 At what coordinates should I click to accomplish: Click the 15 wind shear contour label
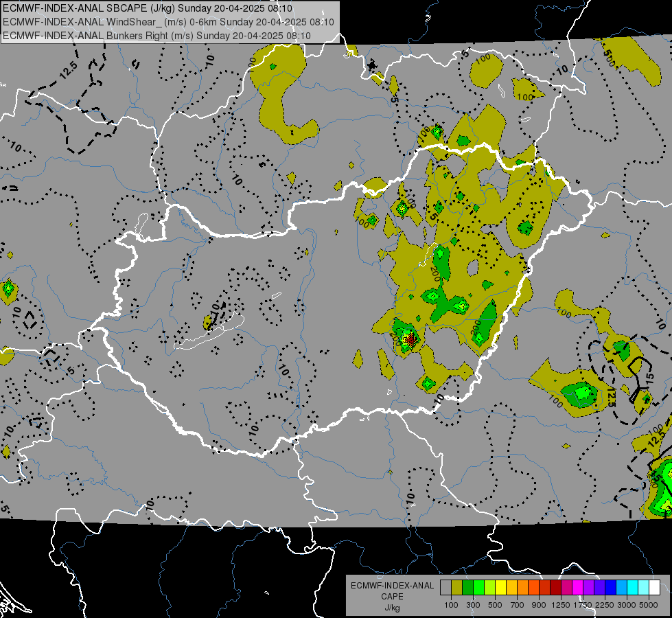click(x=649, y=378)
